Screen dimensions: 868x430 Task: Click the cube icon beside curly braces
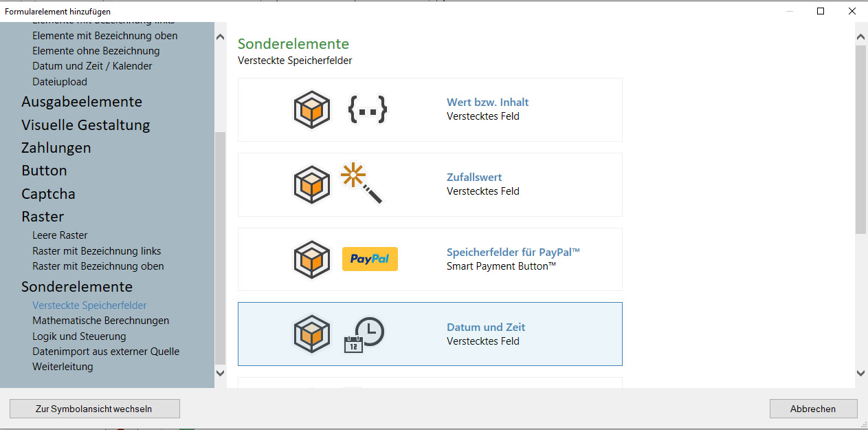click(x=312, y=110)
